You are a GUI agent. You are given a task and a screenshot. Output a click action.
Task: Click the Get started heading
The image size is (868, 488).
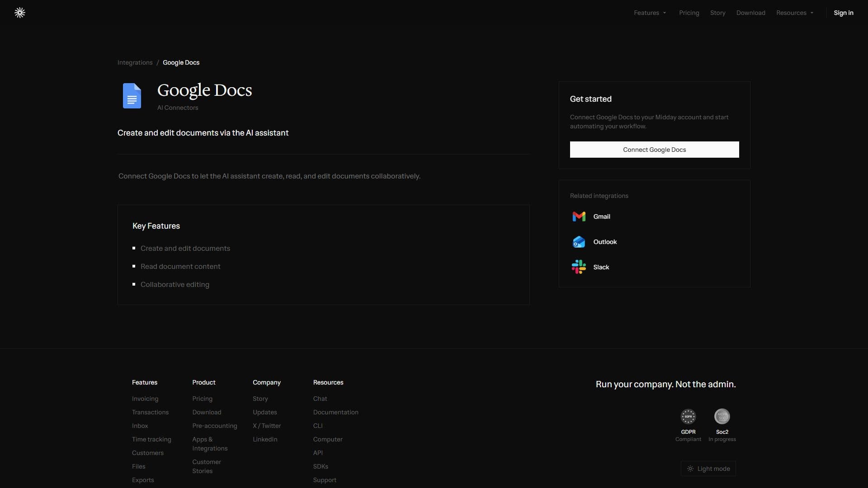click(x=590, y=99)
